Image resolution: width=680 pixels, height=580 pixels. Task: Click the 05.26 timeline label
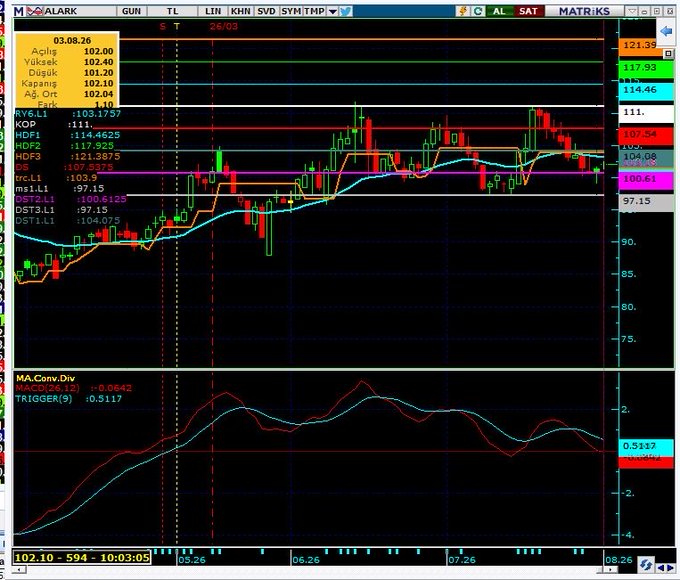(192, 560)
